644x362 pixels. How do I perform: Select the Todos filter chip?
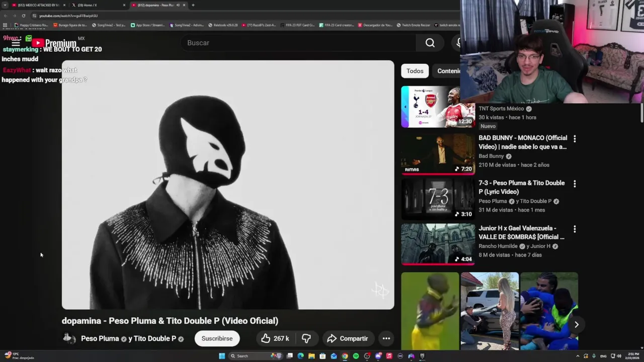click(415, 71)
